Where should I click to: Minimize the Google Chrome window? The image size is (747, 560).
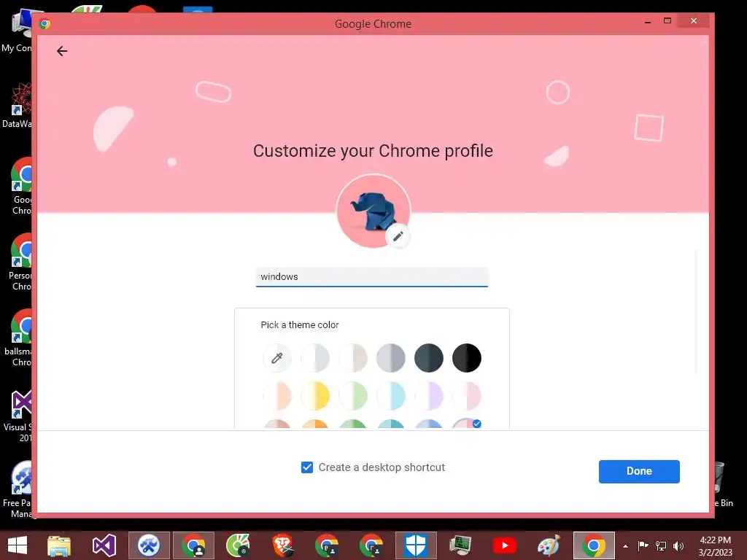[648, 21]
